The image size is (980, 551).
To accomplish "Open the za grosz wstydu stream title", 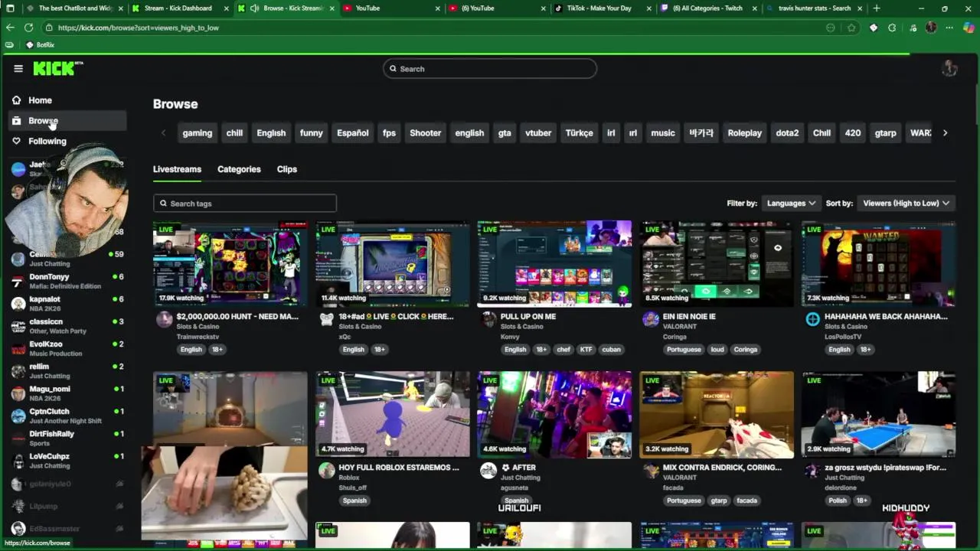I will point(885,468).
